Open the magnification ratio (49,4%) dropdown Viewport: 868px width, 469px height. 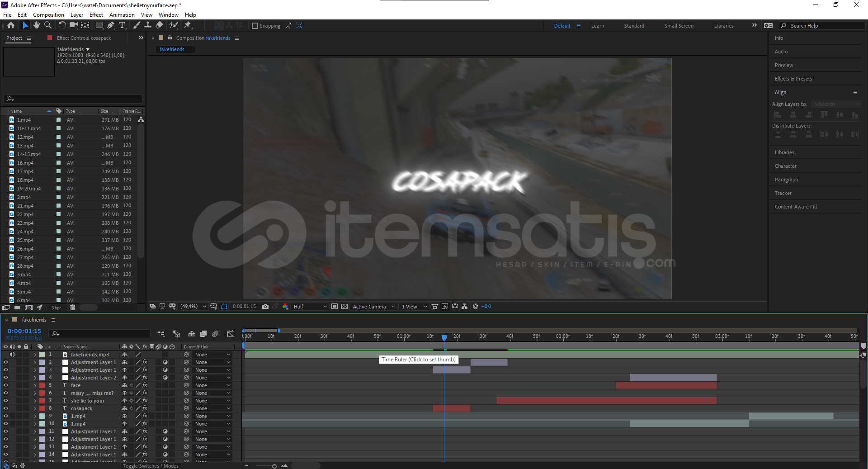click(193, 307)
